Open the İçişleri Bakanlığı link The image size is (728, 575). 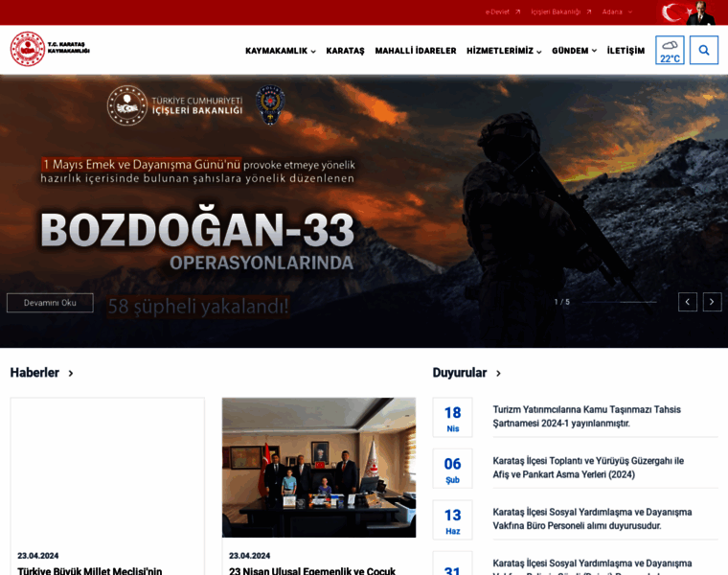(x=561, y=12)
